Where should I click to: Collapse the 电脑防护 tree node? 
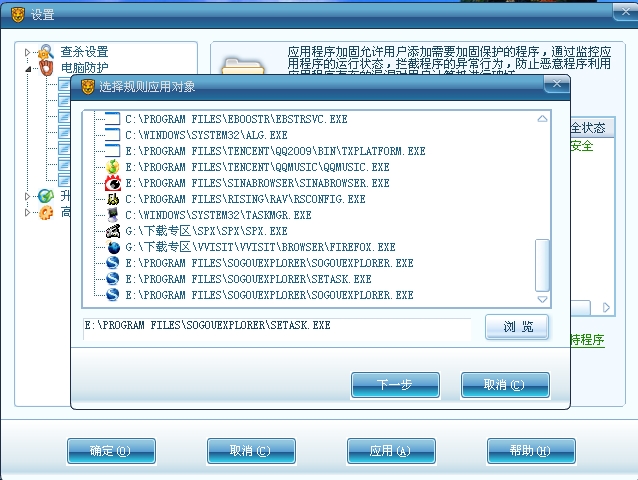[28, 69]
